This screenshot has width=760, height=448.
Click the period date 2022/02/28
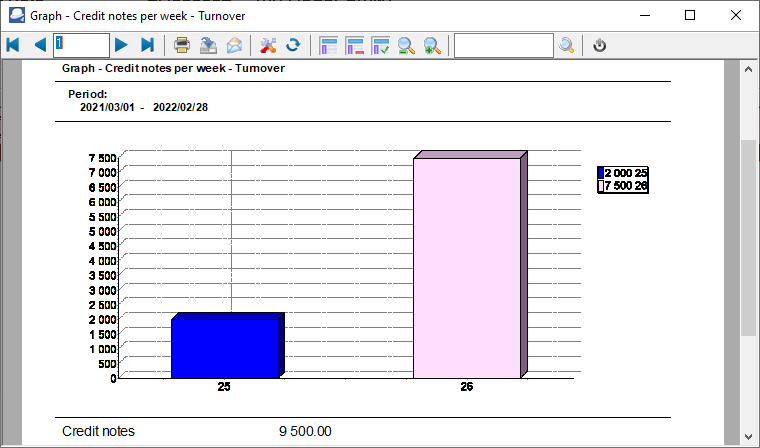180,108
